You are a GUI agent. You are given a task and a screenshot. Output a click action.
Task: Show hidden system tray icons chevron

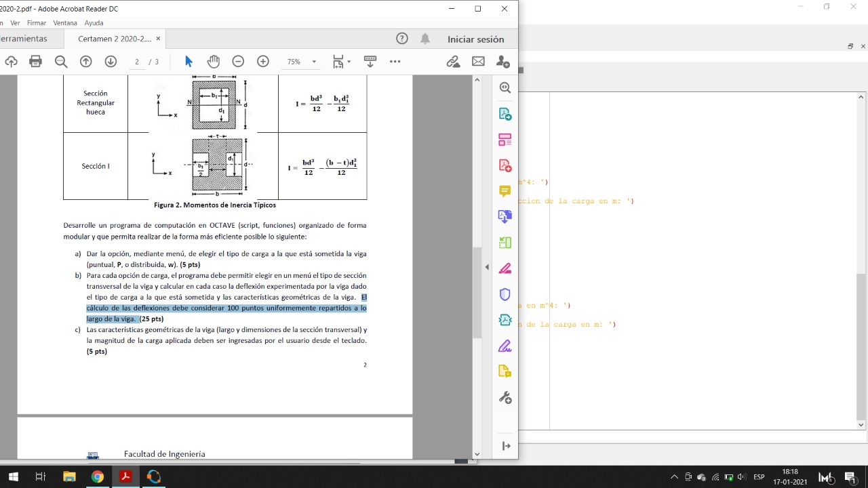(x=674, y=477)
